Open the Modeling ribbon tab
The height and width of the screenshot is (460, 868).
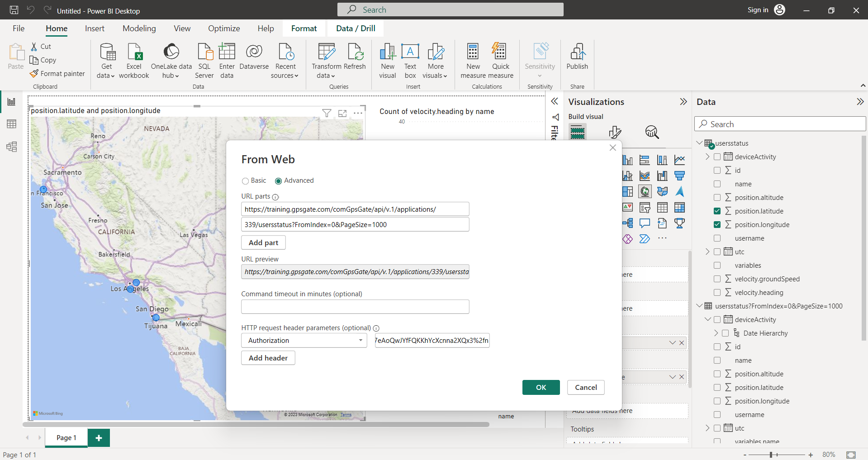point(139,28)
